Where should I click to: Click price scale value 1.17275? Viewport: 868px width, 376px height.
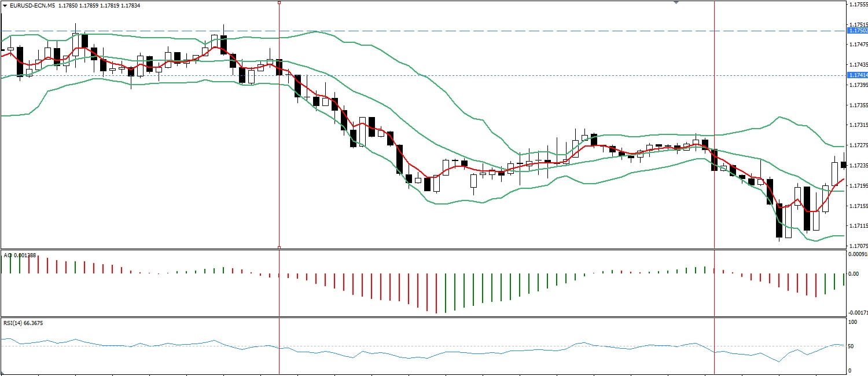coord(858,145)
